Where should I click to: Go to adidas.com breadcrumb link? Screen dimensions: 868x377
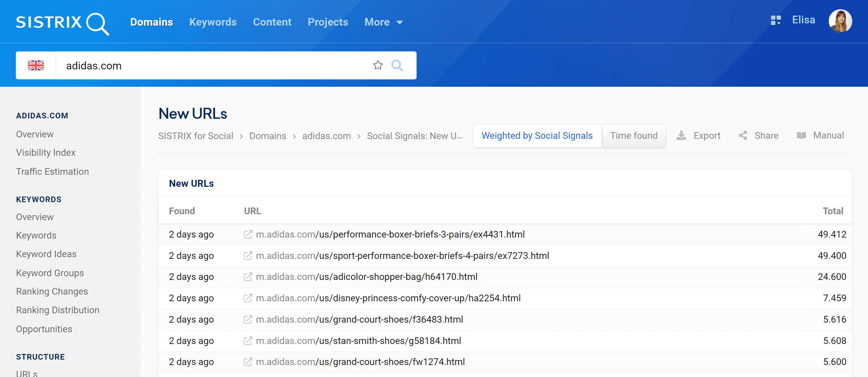327,136
